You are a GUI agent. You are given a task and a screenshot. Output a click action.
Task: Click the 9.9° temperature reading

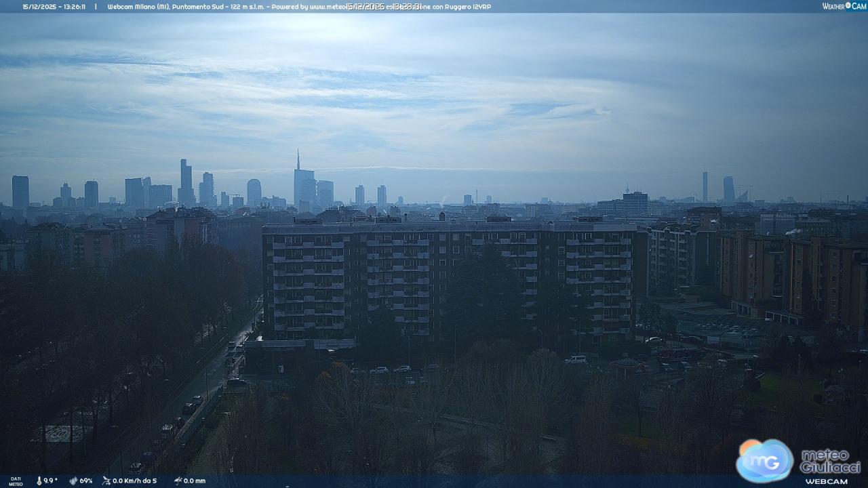51,481
